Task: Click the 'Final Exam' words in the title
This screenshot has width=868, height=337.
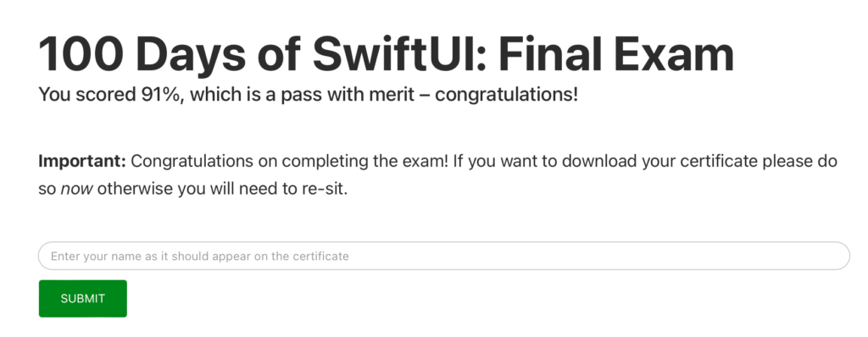Action: (616, 54)
